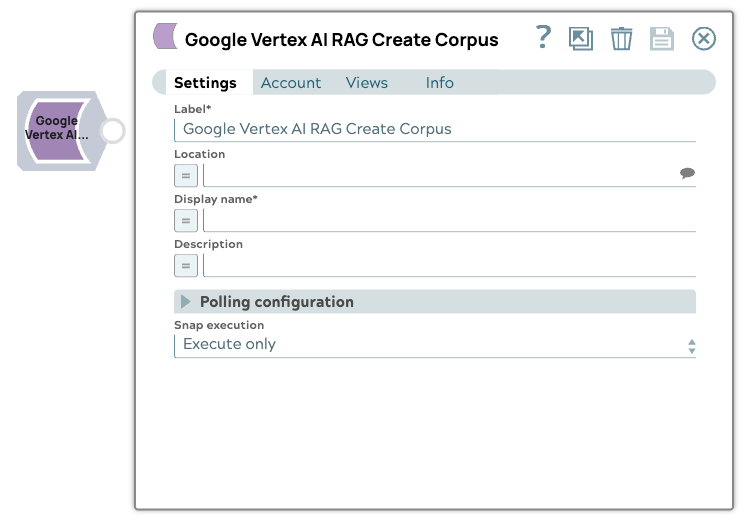Click the save floppy disk icon

(x=662, y=39)
